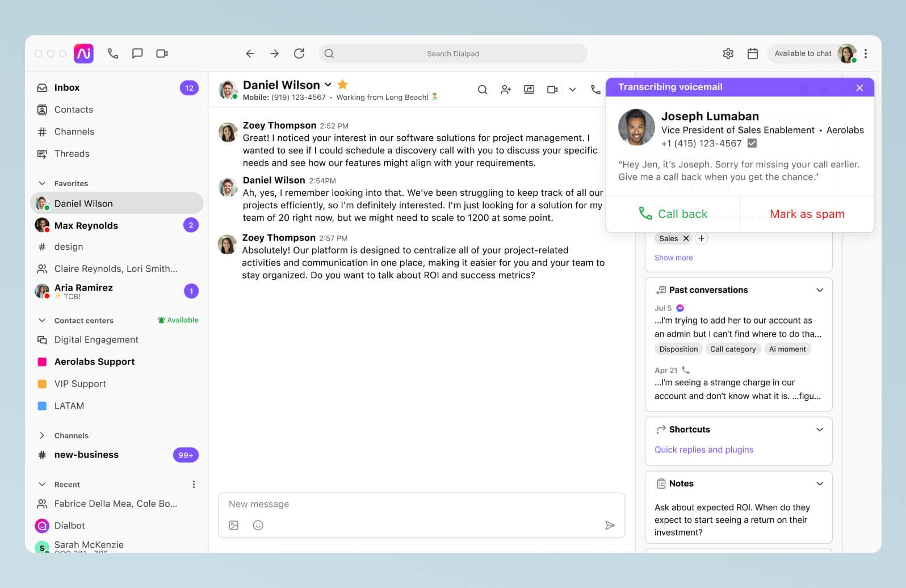The image size is (906, 588).
Task: Collapse the Favorites section in sidebar
Action: click(42, 183)
